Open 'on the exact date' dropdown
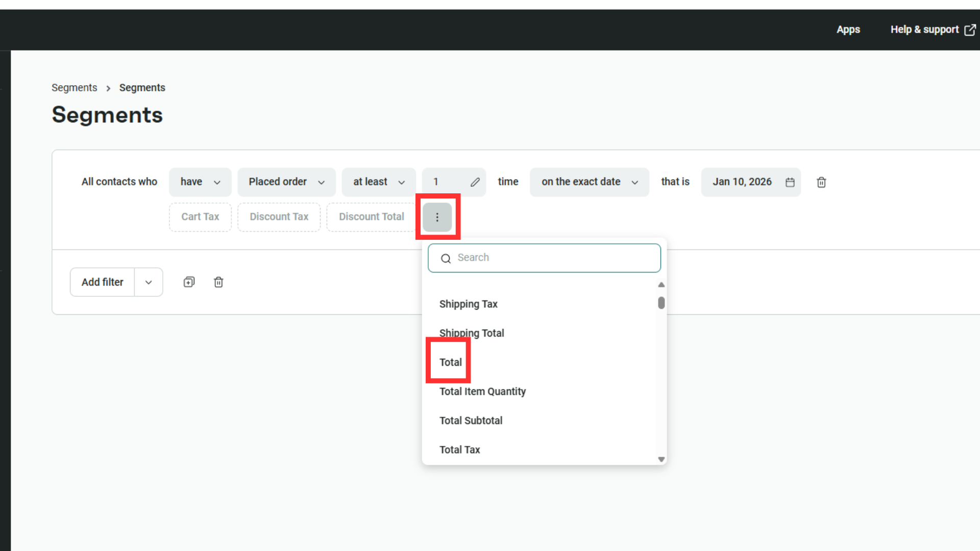Screen dimensions: 980x551 pos(589,182)
